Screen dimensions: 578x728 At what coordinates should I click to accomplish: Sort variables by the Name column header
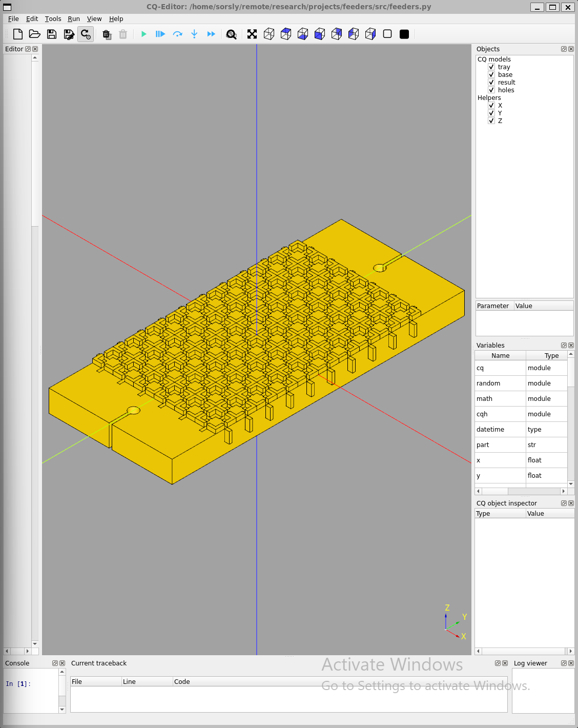[x=501, y=356]
